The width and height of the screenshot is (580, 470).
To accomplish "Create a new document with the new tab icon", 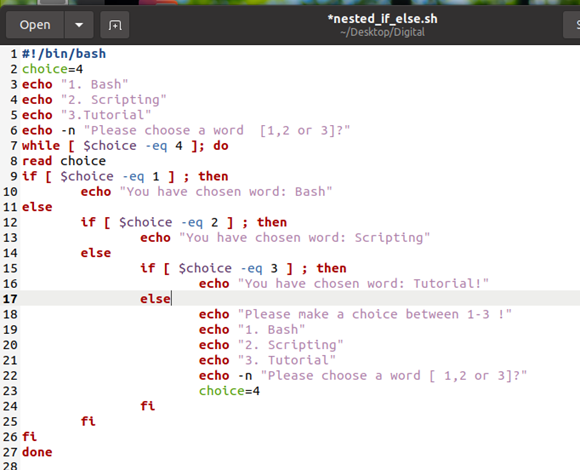I will pos(115,25).
